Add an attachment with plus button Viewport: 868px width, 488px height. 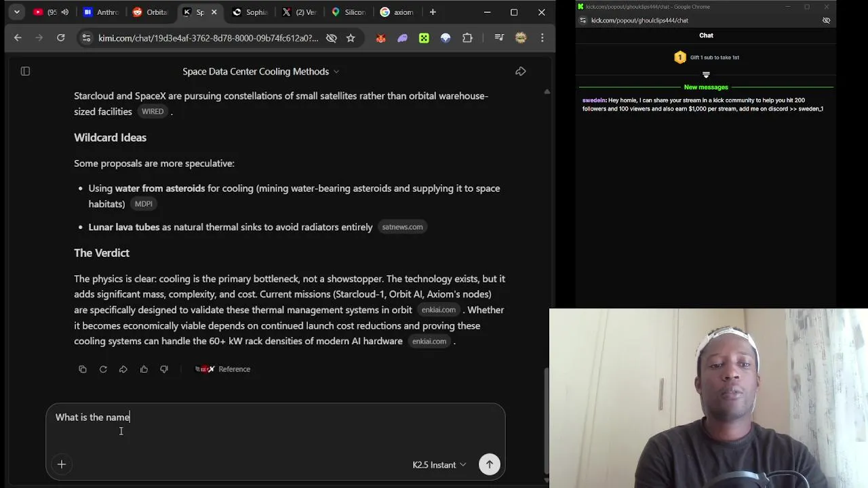coord(62,464)
